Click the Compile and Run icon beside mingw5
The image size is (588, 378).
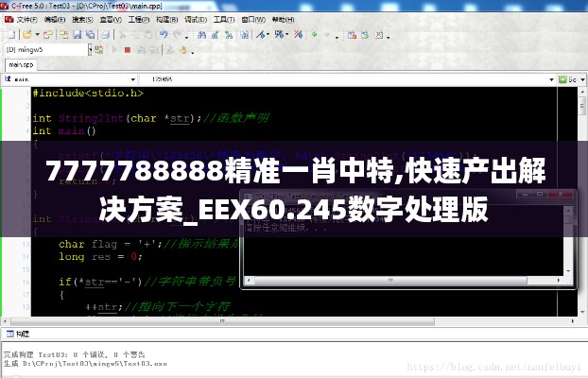pos(99,49)
